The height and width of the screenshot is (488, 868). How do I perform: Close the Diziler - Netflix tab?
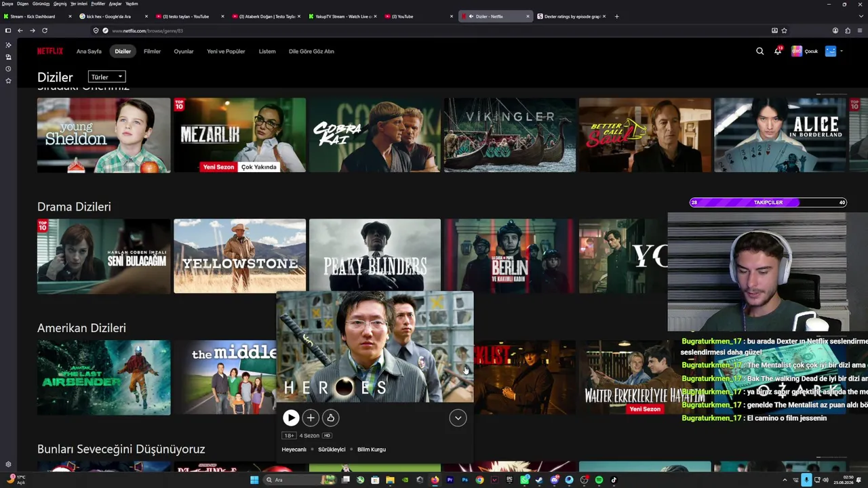[x=528, y=16]
